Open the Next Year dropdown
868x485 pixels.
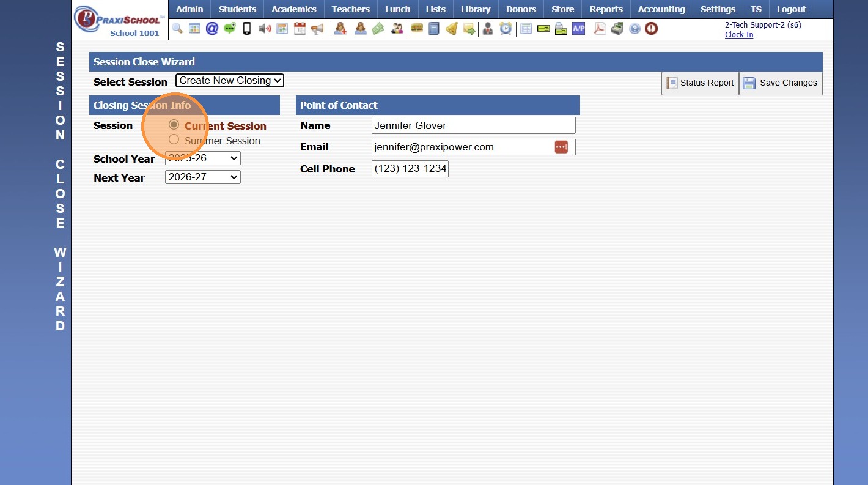pos(203,177)
